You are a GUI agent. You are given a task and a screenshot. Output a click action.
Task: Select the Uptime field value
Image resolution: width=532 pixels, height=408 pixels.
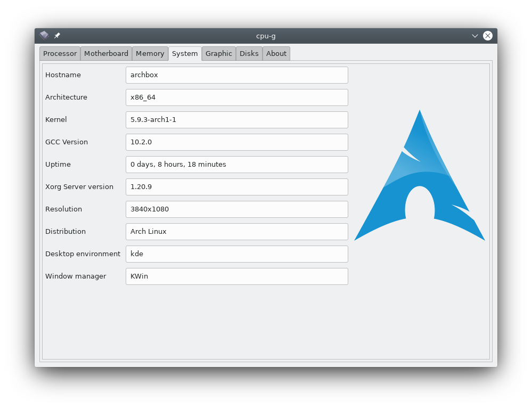(237, 165)
